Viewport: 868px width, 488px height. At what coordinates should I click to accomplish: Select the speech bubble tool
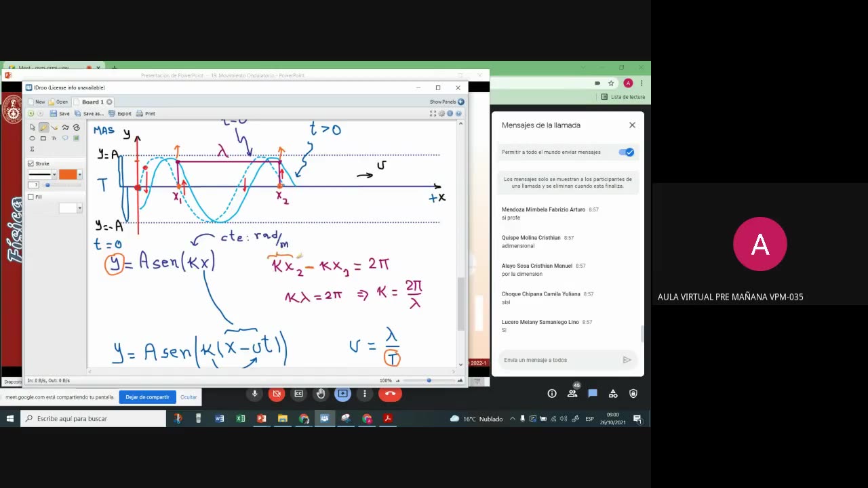pyautogui.click(x=65, y=138)
